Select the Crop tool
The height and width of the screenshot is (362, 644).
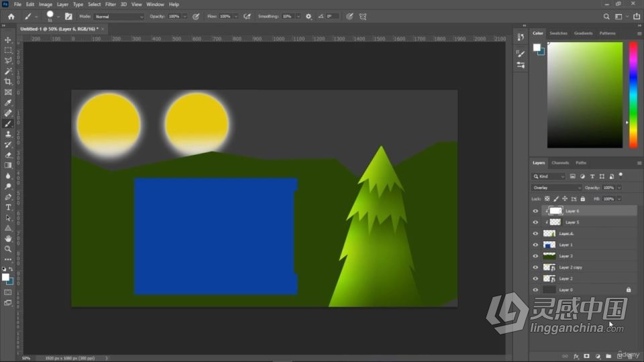pyautogui.click(x=8, y=82)
